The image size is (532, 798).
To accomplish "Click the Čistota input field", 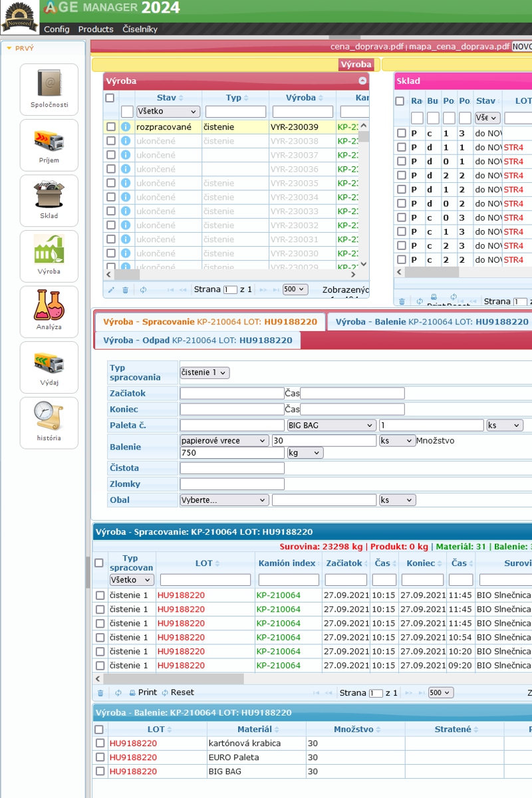I will coord(232,468).
